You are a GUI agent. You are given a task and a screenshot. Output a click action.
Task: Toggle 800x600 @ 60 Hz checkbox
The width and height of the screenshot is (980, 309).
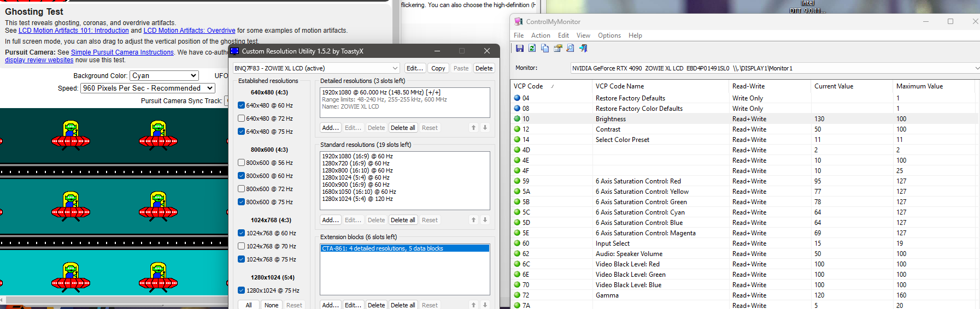241,176
